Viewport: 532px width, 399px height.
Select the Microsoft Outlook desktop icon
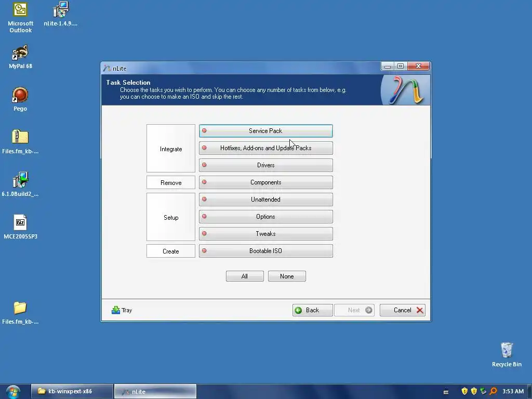tap(20, 18)
